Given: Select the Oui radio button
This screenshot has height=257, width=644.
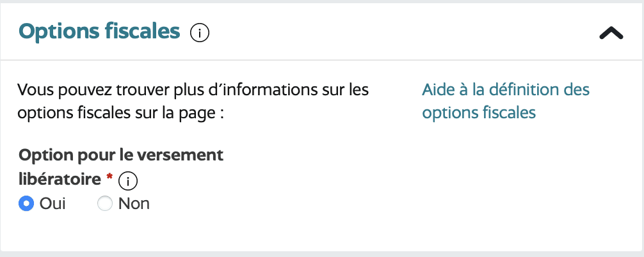Looking at the screenshot, I should 26,204.
